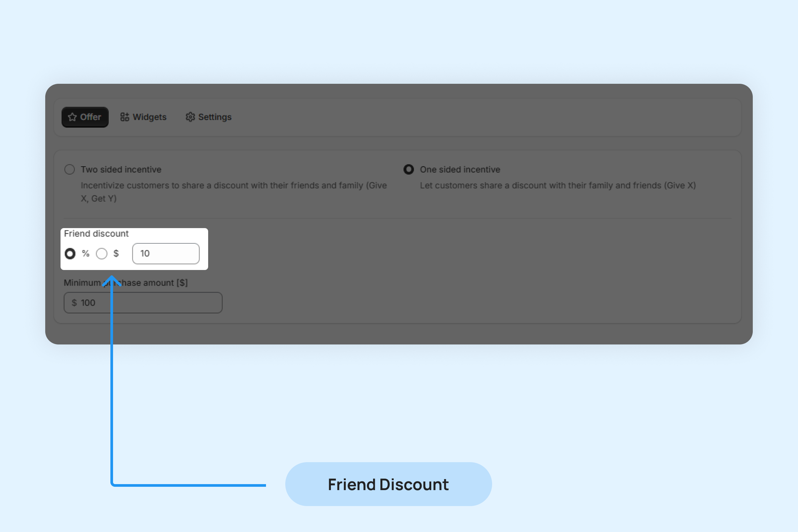Image resolution: width=798 pixels, height=532 pixels.
Task: Click the friend discount value field
Action: click(166, 253)
